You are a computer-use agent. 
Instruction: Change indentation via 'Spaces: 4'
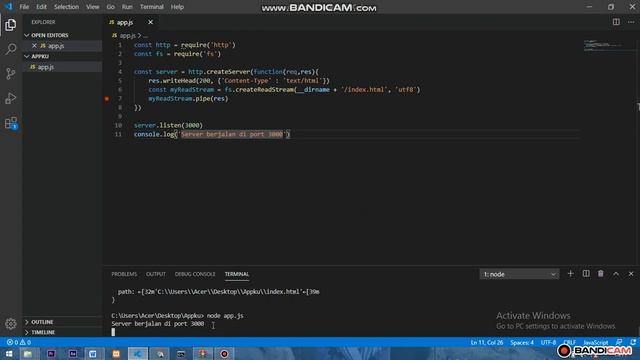coord(522,342)
